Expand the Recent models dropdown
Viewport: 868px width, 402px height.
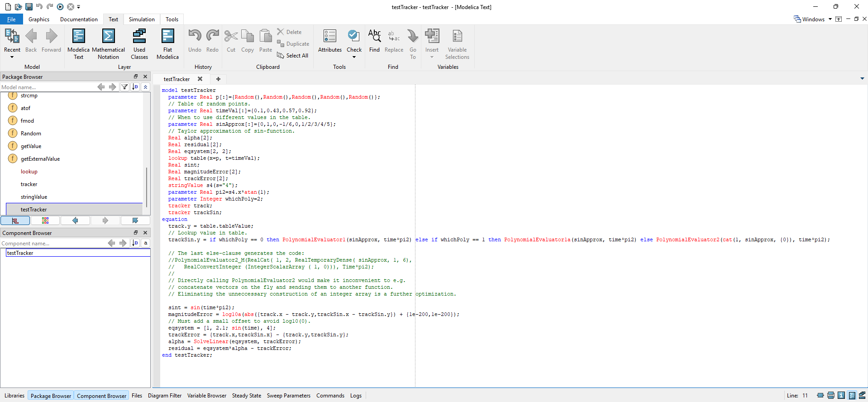[x=12, y=57]
